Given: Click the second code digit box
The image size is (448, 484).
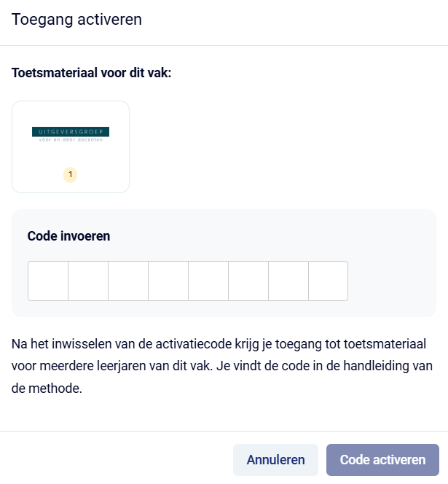Looking at the screenshot, I should click(88, 281).
